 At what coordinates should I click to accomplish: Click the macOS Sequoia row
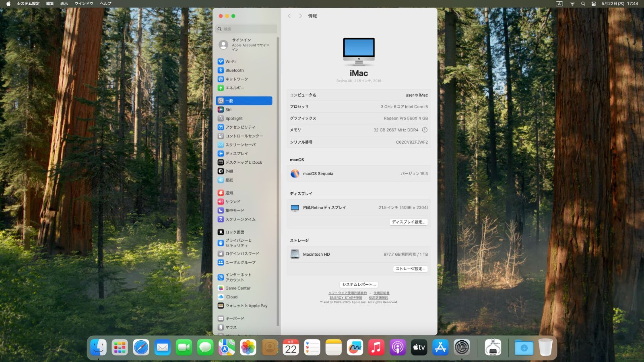359,174
